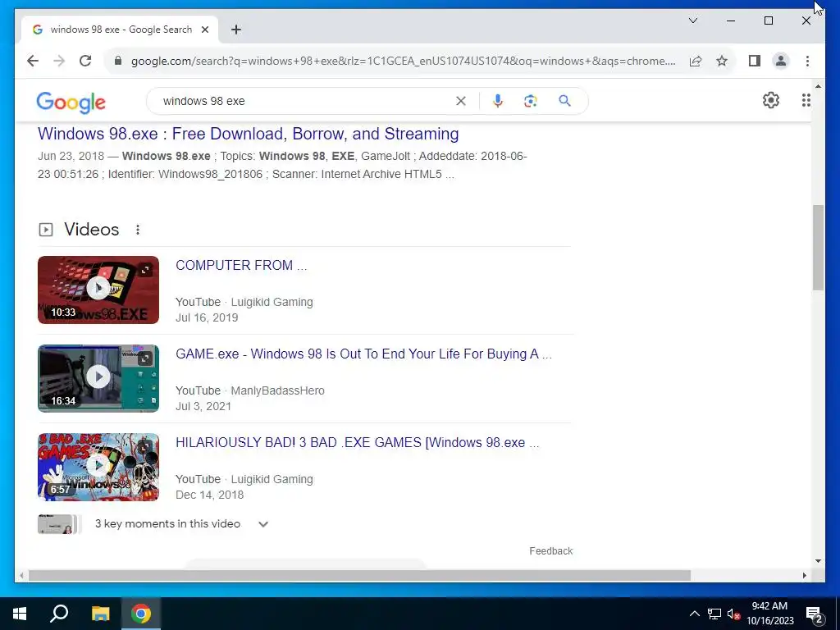Open more options for Videos section

(x=138, y=230)
